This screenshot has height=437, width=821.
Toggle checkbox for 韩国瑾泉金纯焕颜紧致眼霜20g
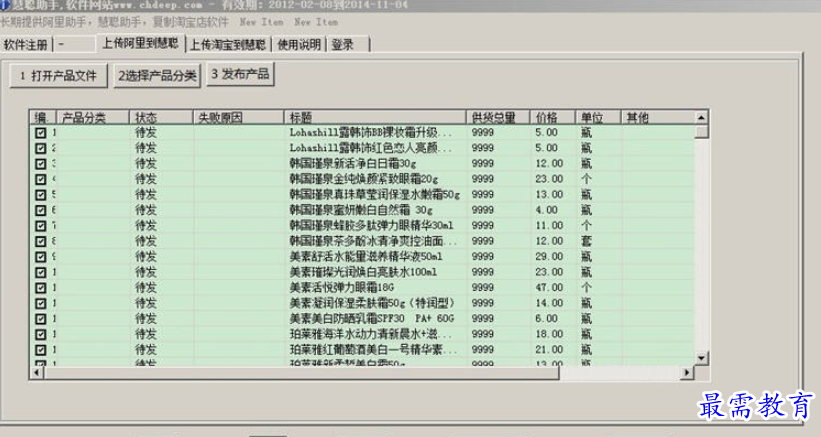click(40, 179)
